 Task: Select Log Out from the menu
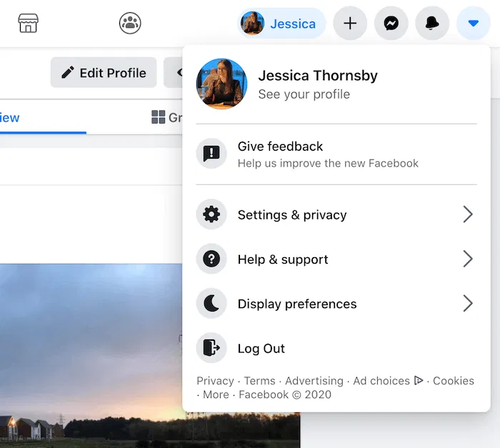[261, 349]
